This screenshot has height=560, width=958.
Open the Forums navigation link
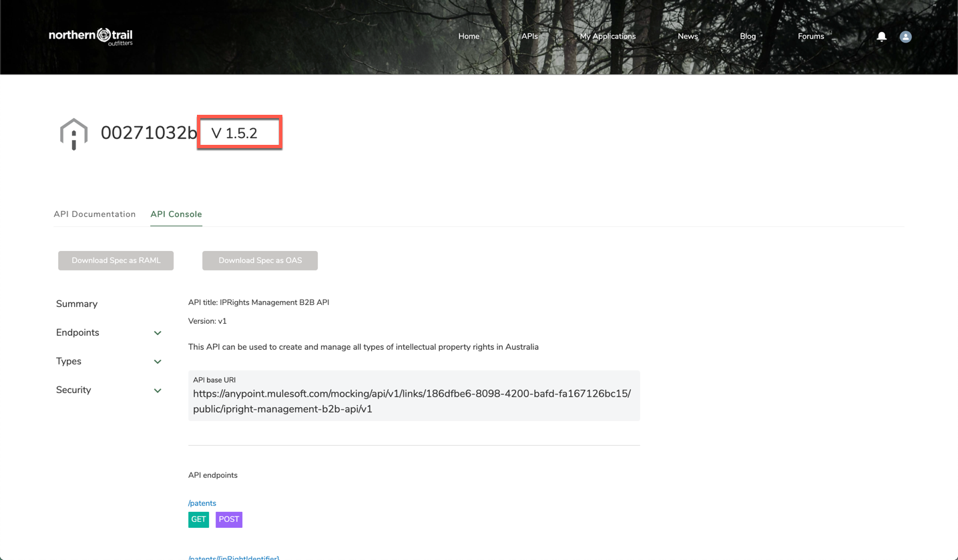[810, 37]
